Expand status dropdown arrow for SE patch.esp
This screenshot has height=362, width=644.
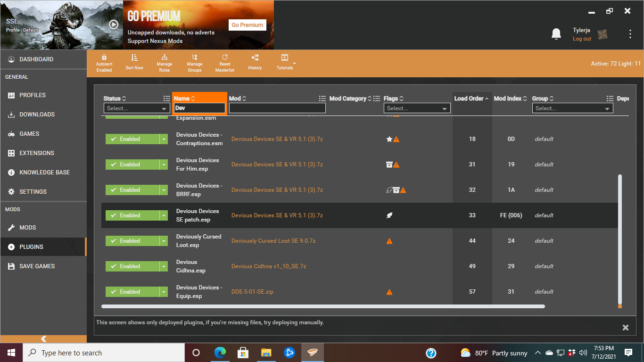pos(164,215)
